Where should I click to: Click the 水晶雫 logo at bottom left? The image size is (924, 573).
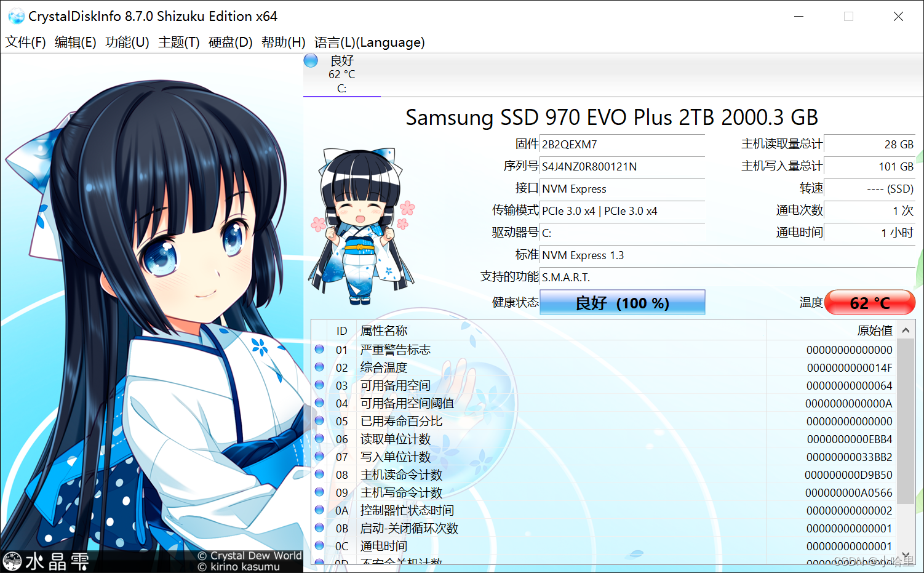pos(46,561)
